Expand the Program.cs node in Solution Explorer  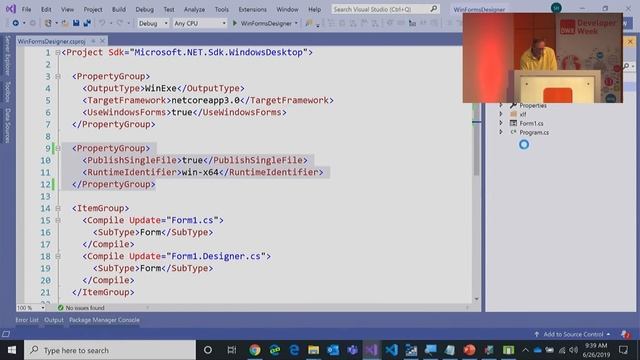[501, 132]
